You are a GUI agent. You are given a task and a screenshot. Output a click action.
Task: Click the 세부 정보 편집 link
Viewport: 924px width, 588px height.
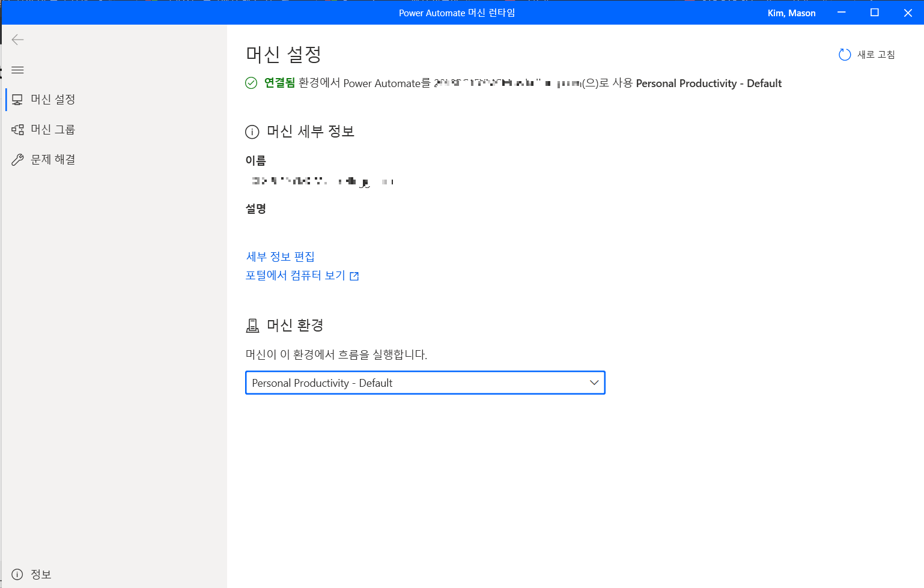(280, 256)
